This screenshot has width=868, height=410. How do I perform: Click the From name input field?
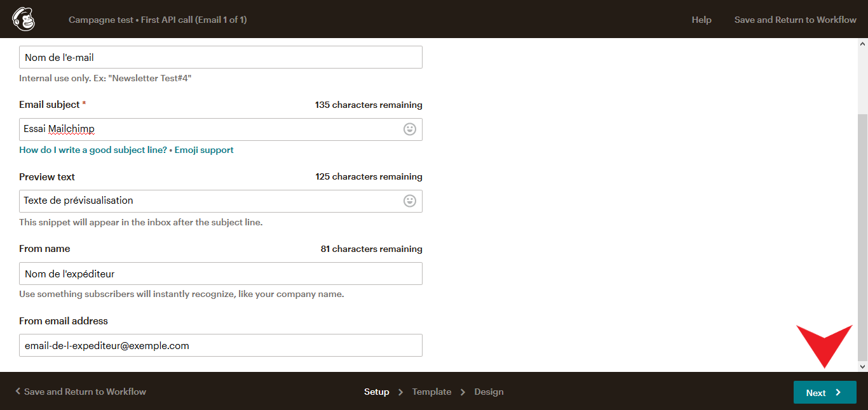click(x=220, y=274)
